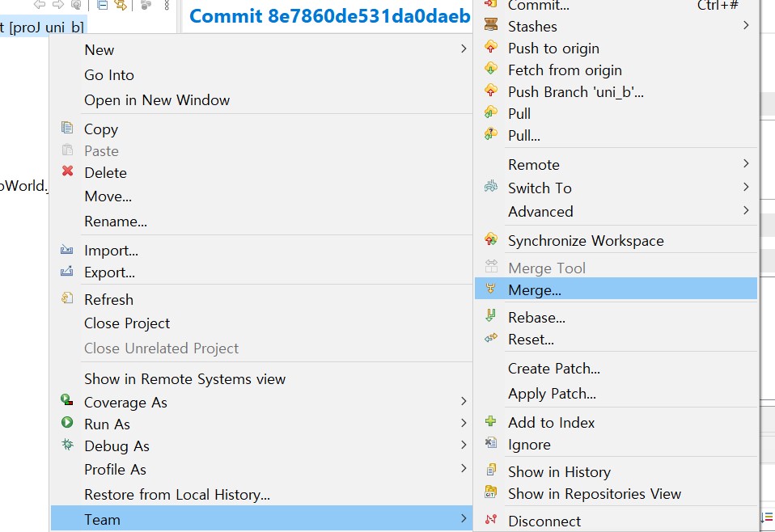Click the Link with Editor toolbar icon
Screen dimensions: 775x532
pyautogui.click(x=120, y=5)
